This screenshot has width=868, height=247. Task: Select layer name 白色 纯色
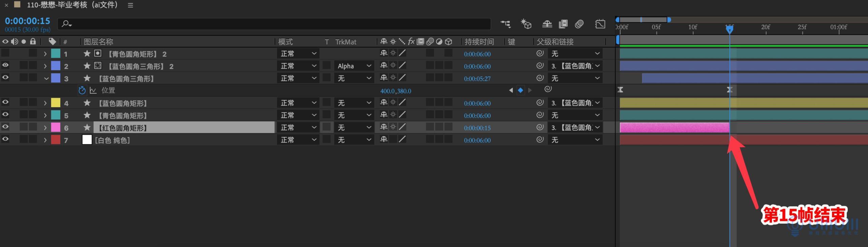[113, 140]
